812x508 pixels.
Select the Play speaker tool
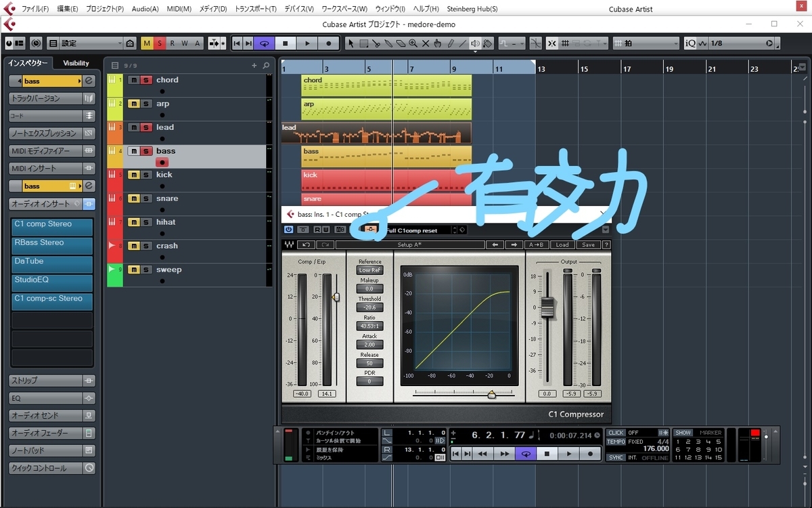click(475, 43)
